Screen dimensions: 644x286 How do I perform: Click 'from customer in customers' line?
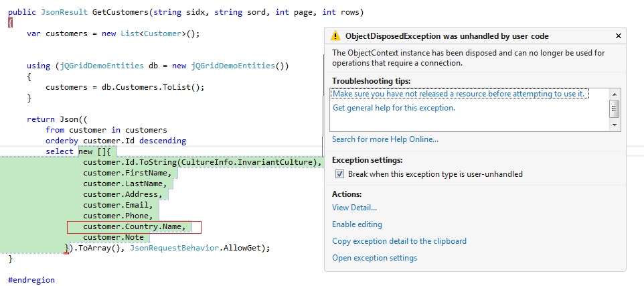[x=106, y=130]
